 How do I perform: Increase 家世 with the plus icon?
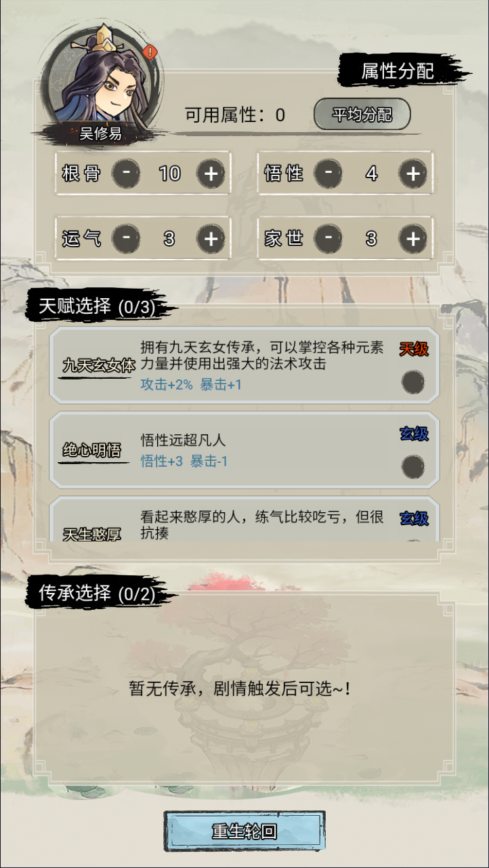point(412,239)
